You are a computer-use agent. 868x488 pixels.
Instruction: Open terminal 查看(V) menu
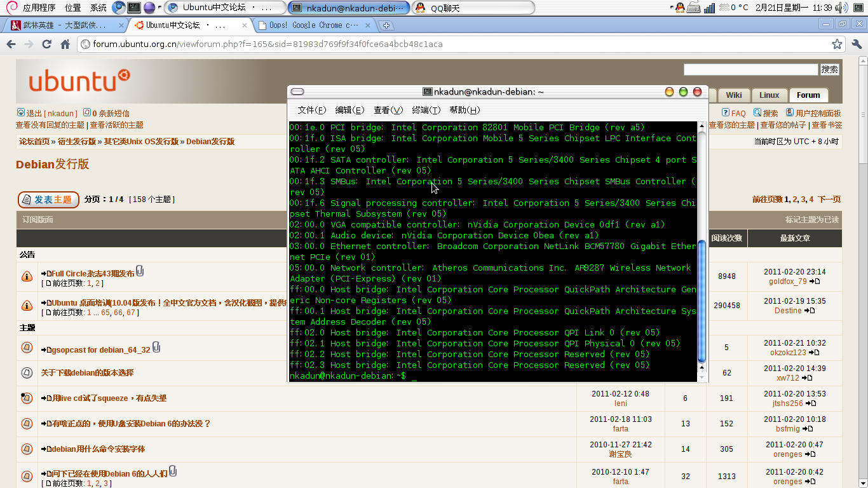pyautogui.click(x=388, y=110)
